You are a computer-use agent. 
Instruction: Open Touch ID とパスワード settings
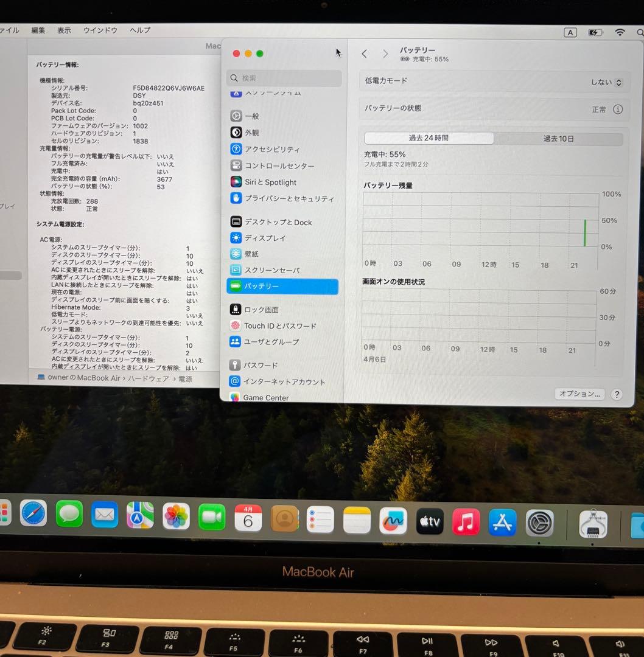coord(273,325)
